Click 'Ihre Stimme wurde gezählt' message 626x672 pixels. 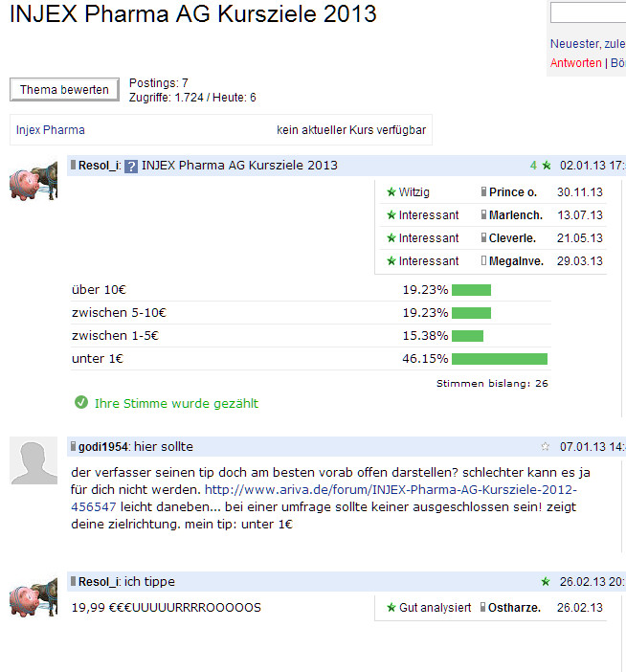[176, 403]
